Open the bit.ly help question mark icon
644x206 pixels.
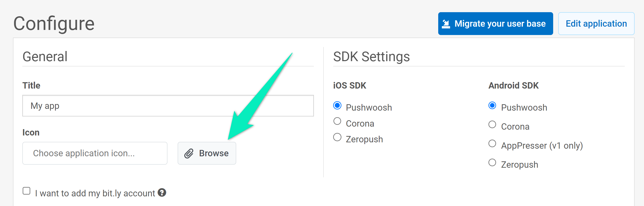162,193
